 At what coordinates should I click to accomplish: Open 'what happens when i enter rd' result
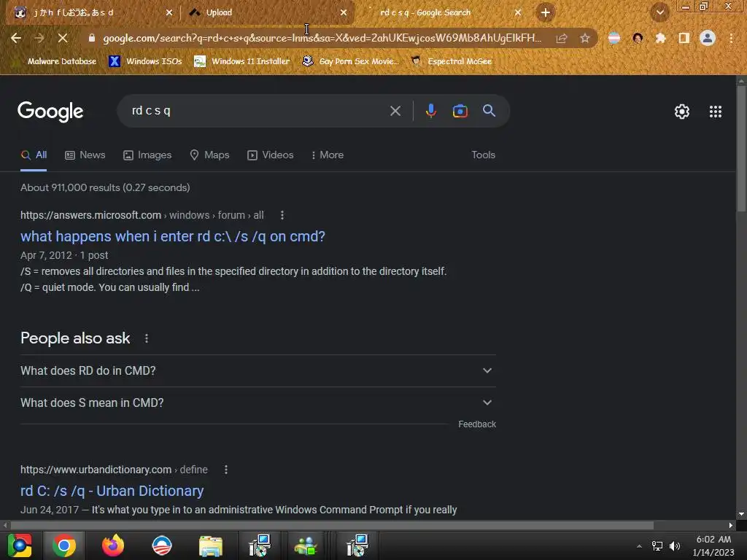[172, 237]
